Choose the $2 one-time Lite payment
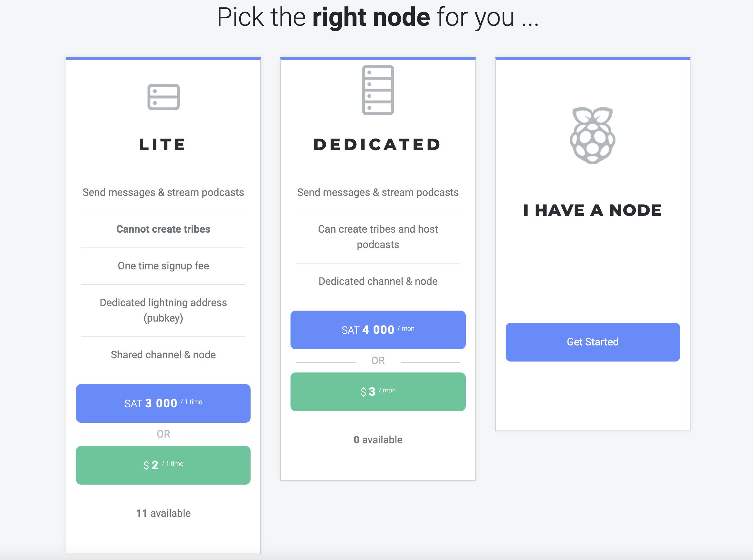The width and height of the screenshot is (753, 560). [163, 465]
